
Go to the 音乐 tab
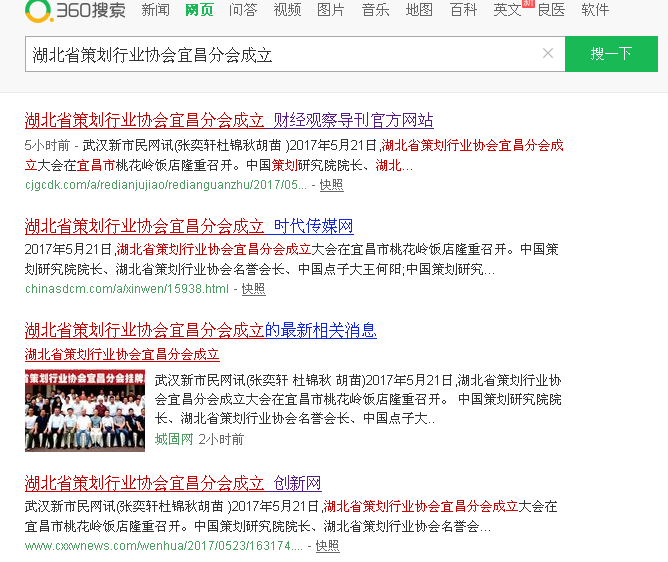375,10
